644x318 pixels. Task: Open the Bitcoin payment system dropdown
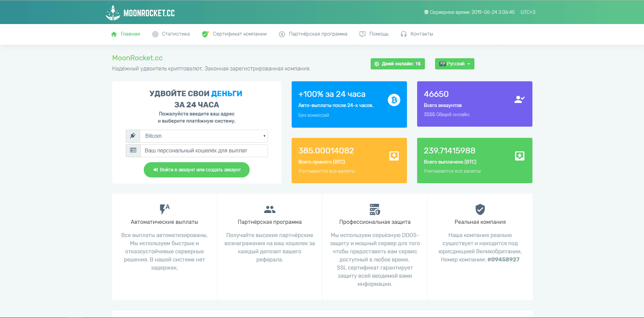coord(203,136)
